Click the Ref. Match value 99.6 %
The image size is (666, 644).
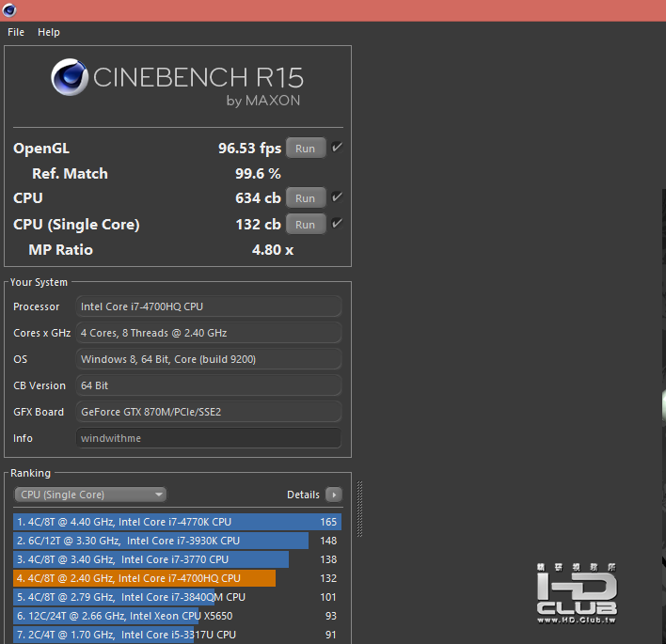(259, 174)
